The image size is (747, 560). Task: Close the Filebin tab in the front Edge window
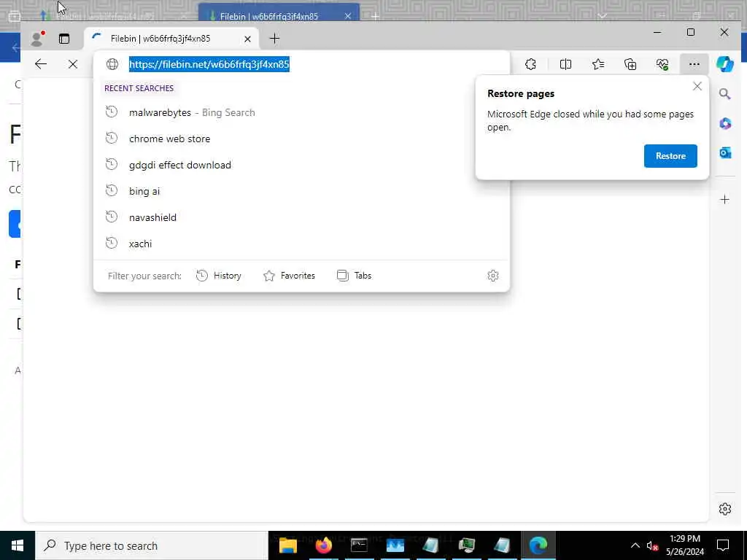[247, 39]
